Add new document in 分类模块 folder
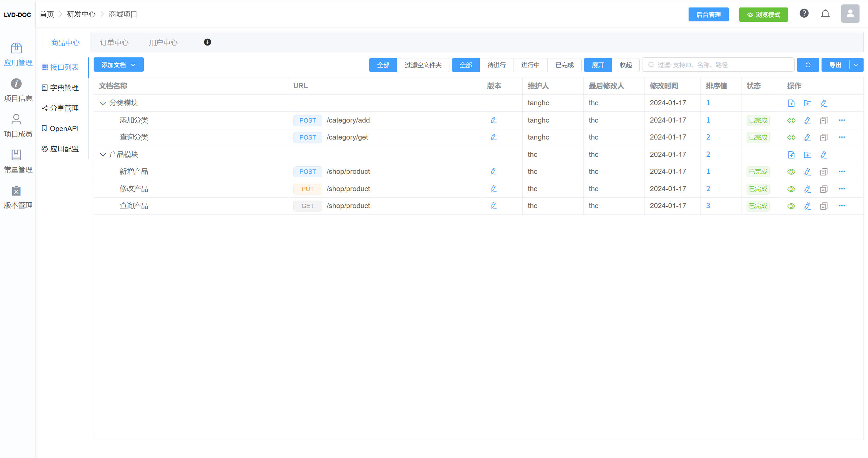This screenshot has height=458, width=868. 791,103
